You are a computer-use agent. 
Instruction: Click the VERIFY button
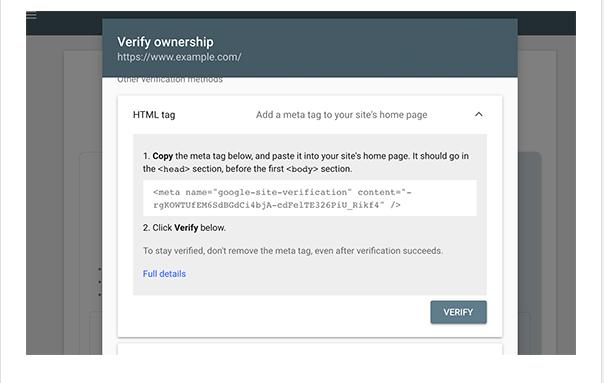coord(458,312)
